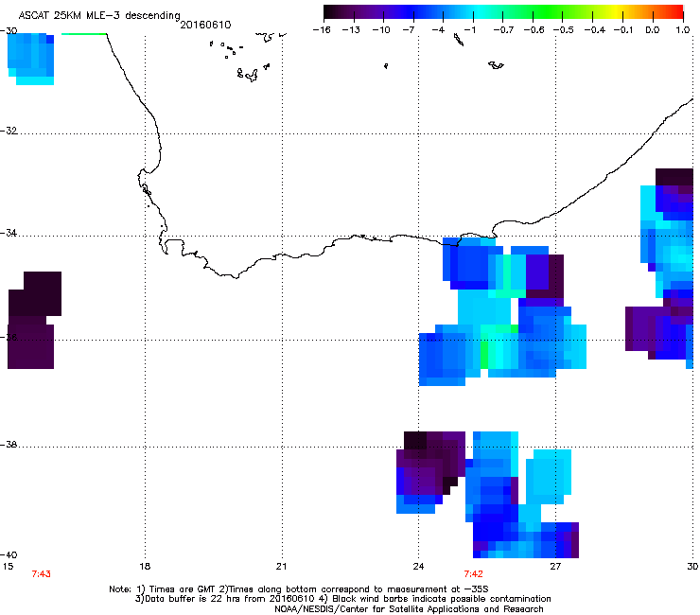
Task: Click the NOAA/NESDIS credit line
Action: coord(409,609)
